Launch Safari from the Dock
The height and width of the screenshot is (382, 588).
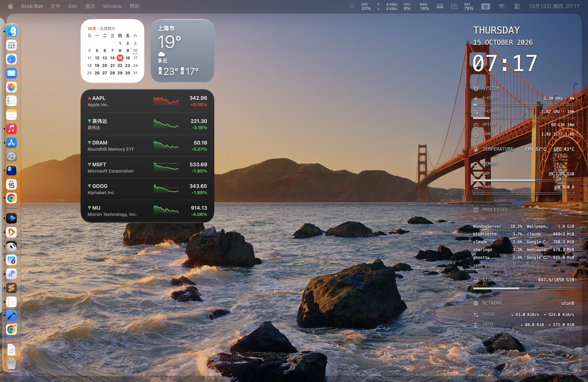coord(11,59)
